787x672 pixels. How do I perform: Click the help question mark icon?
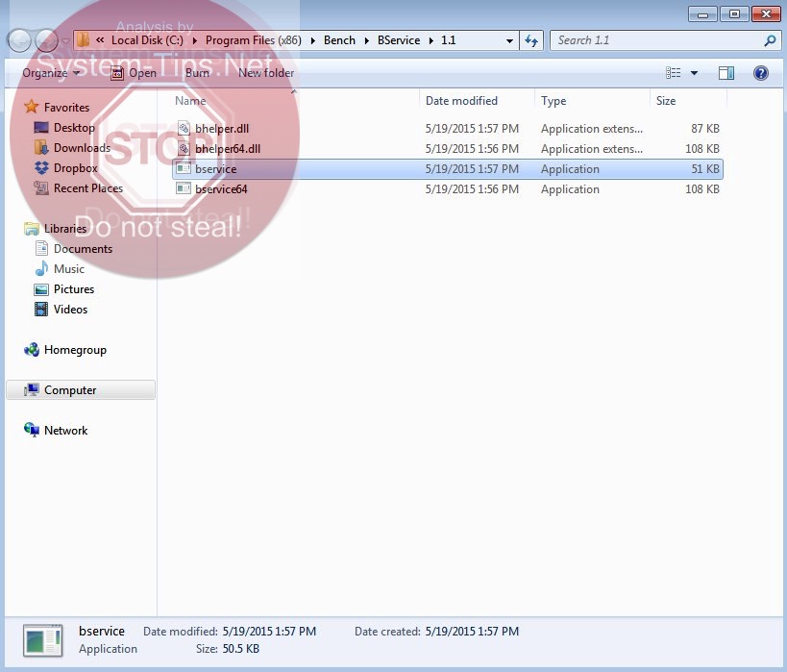[760, 73]
